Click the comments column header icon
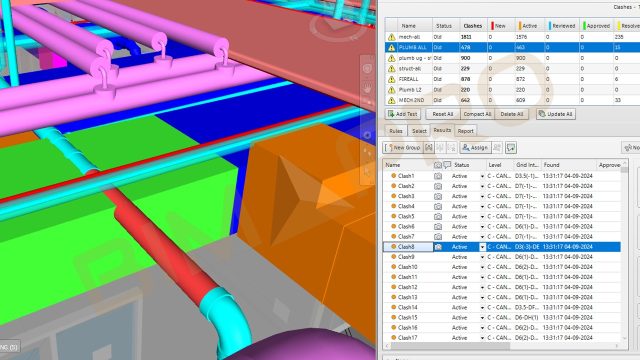 click(x=447, y=165)
